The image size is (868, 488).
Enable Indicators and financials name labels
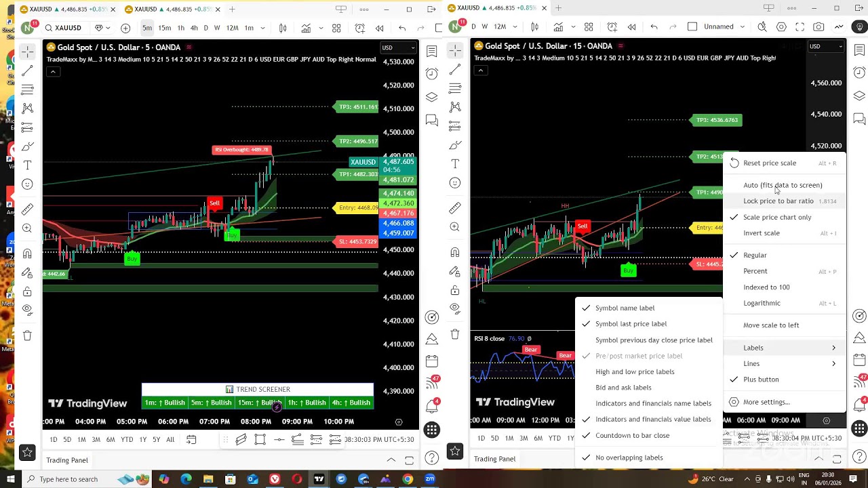click(x=649, y=403)
